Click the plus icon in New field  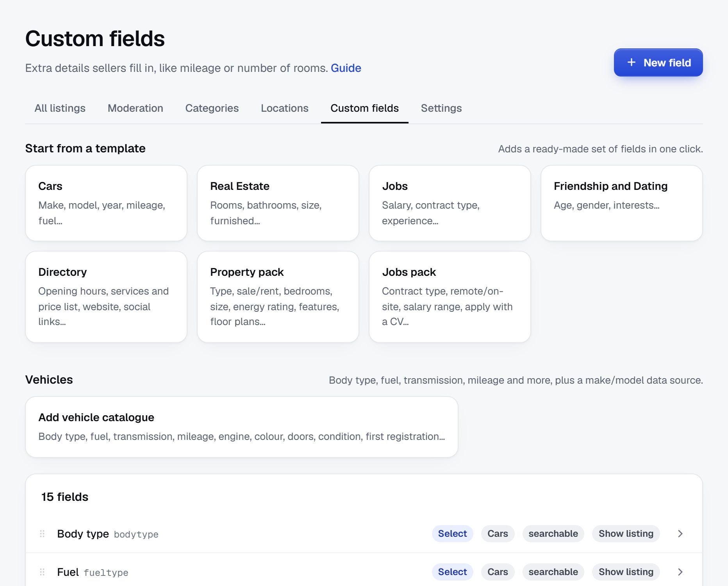coord(631,63)
